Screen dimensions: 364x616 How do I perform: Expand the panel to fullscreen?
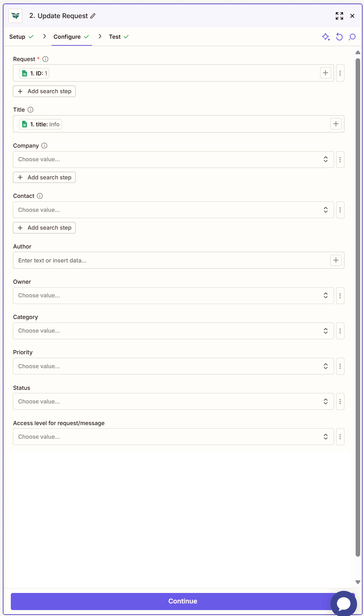click(x=340, y=16)
